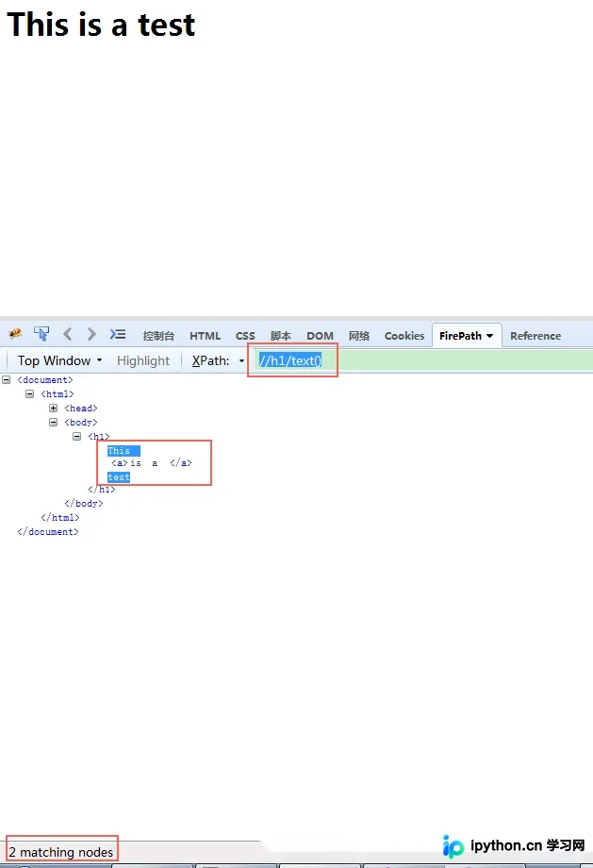The image size is (593, 868).
Task: Select the </html> closing tag
Action: pyautogui.click(x=59, y=518)
